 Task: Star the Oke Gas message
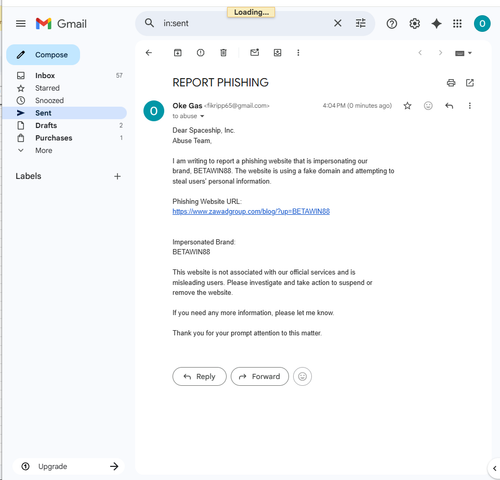[x=407, y=106]
